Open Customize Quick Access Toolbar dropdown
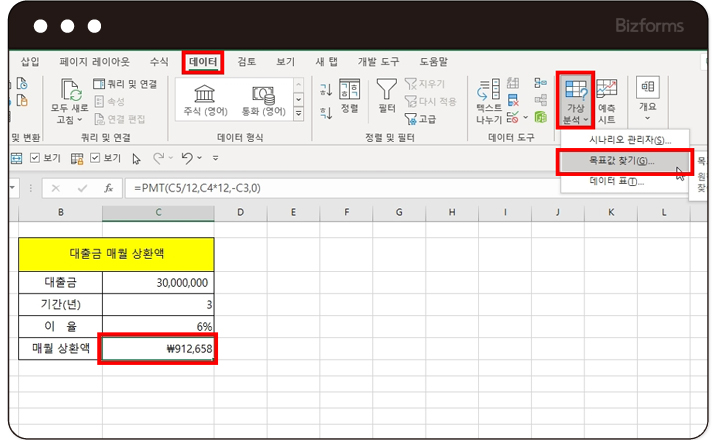This screenshot has height=440, width=715. pyautogui.click(x=215, y=158)
